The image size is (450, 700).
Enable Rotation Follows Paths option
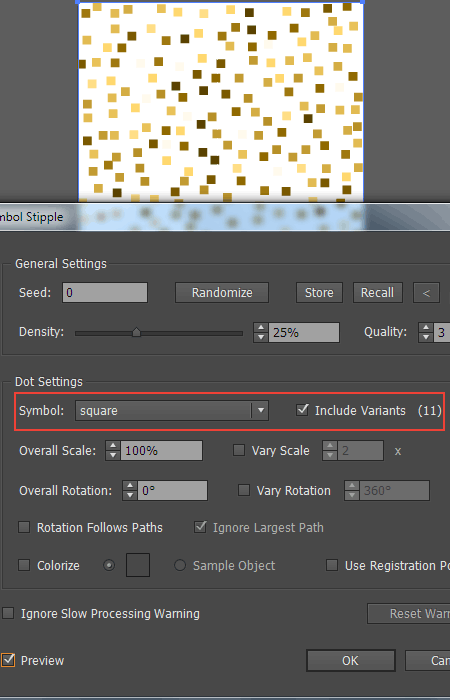click(x=24, y=527)
